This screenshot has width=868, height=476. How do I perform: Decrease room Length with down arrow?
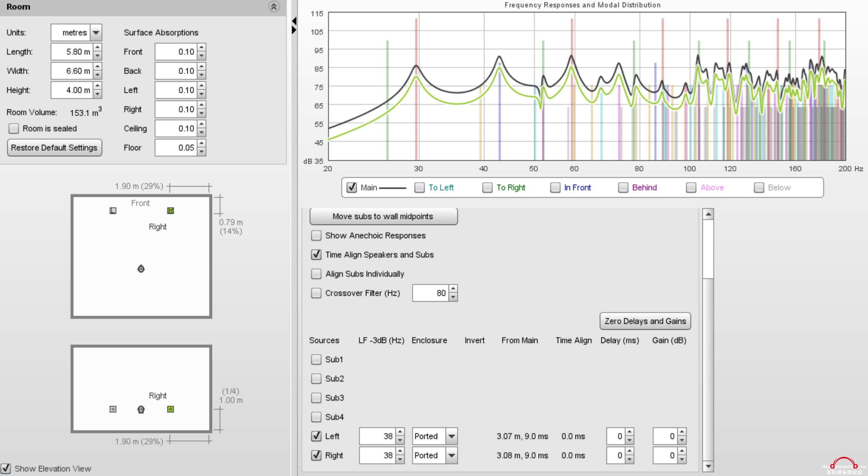point(97,55)
